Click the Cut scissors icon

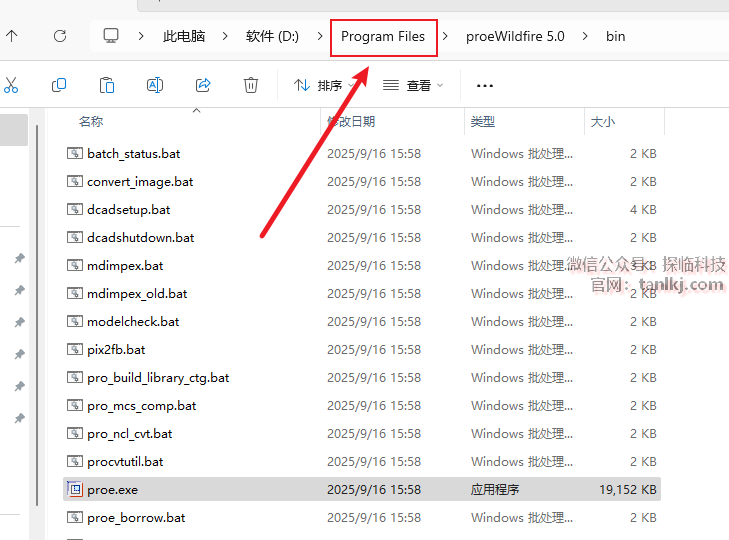[11, 85]
